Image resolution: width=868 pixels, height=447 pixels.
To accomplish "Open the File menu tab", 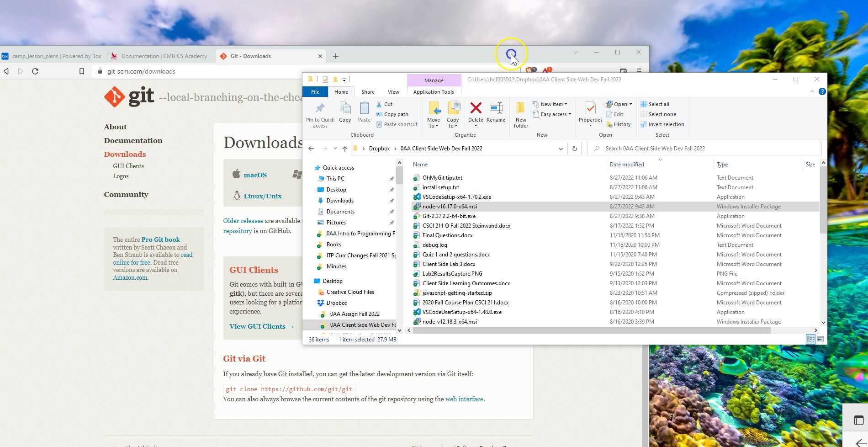I will click(x=315, y=92).
